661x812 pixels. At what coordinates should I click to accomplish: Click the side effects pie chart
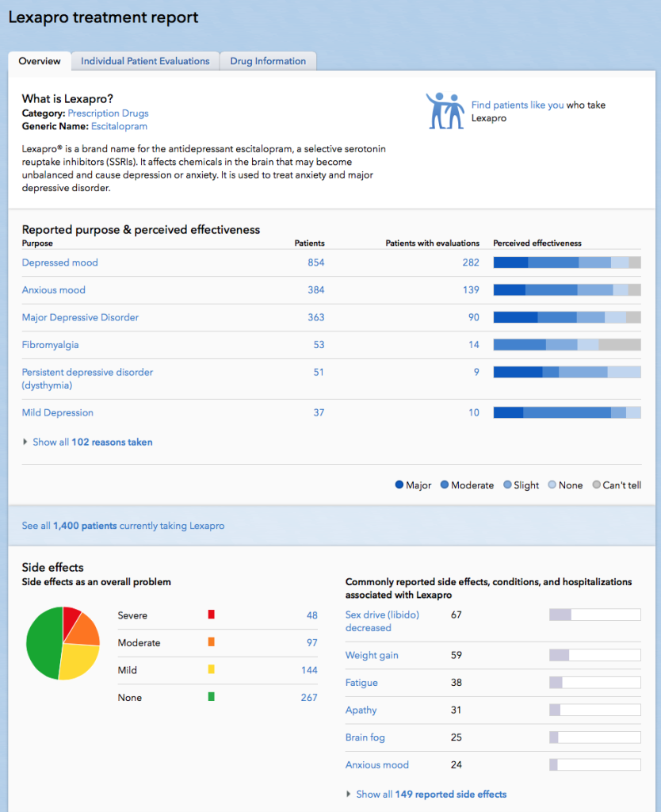63,643
